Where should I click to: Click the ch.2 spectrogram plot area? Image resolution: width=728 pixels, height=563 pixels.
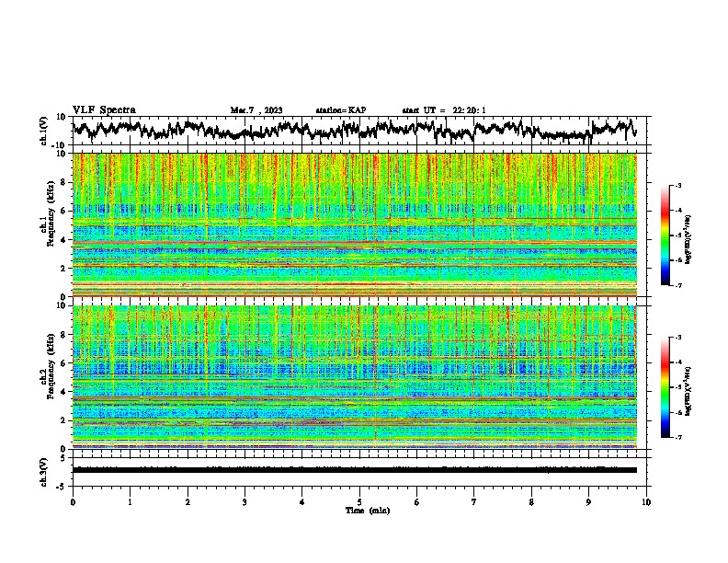point(355,377)
